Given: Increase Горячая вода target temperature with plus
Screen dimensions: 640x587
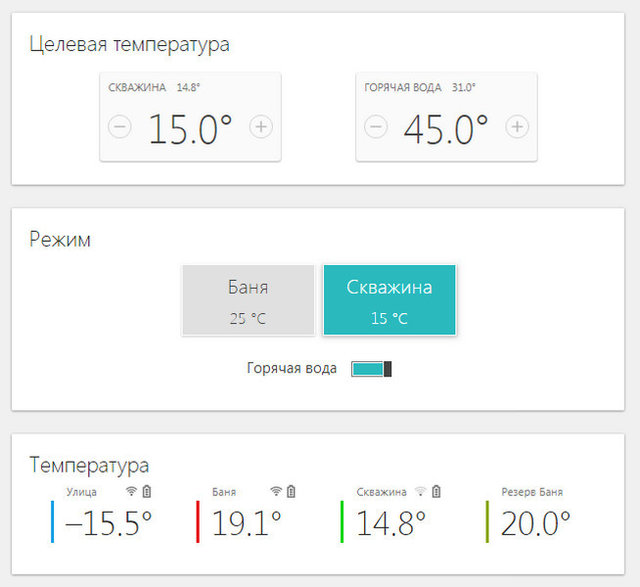Looking at the screenshot, I should point(517,127).
